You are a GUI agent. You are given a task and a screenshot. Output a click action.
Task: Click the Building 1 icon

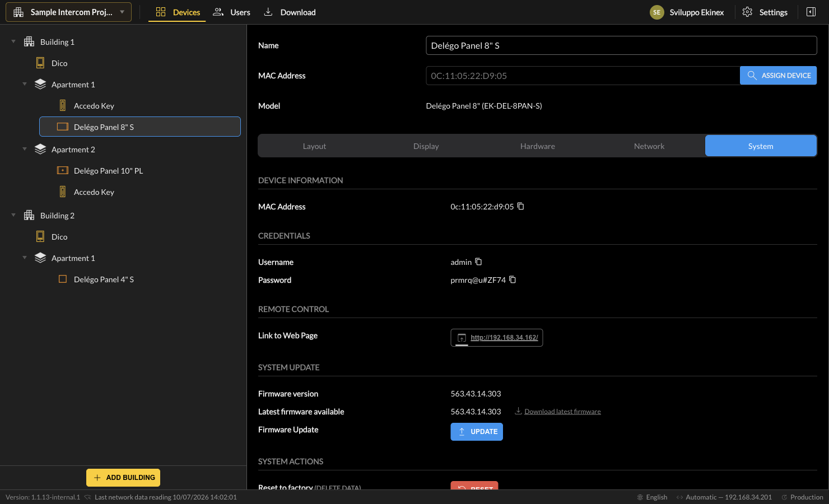pos(29,41)
